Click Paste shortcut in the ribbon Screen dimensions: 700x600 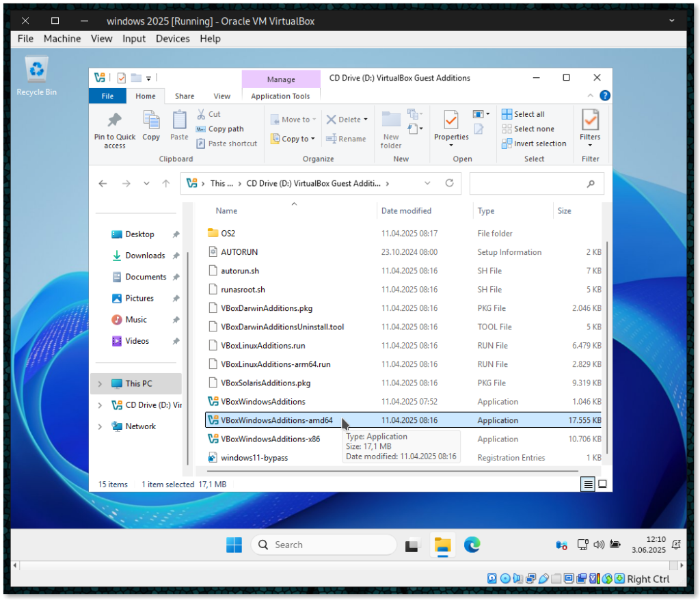tap(227, 144)
